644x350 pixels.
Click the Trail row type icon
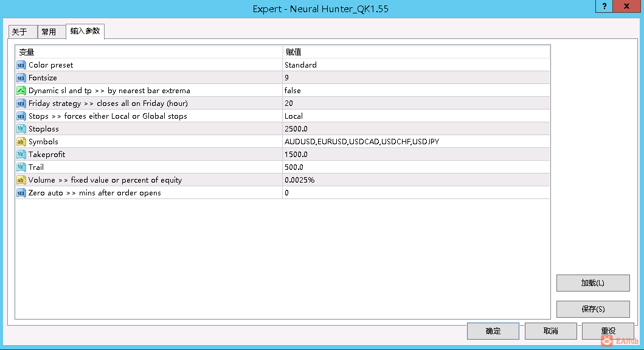21,167
